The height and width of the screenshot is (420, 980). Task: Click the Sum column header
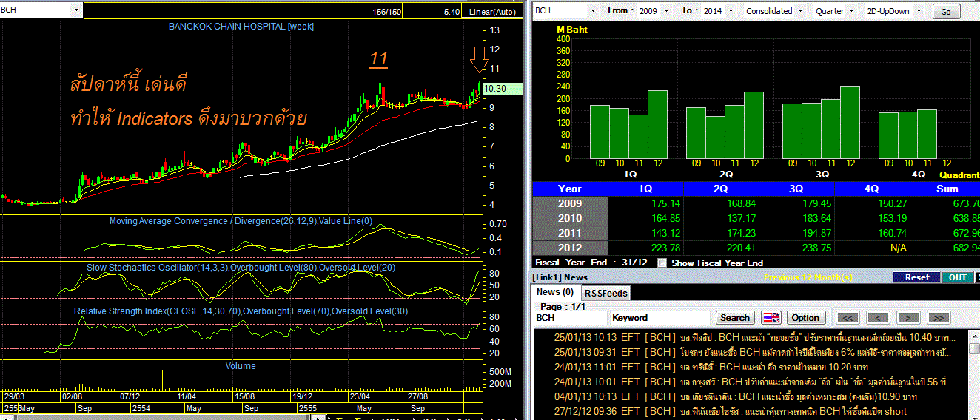[x=945, y=189]
